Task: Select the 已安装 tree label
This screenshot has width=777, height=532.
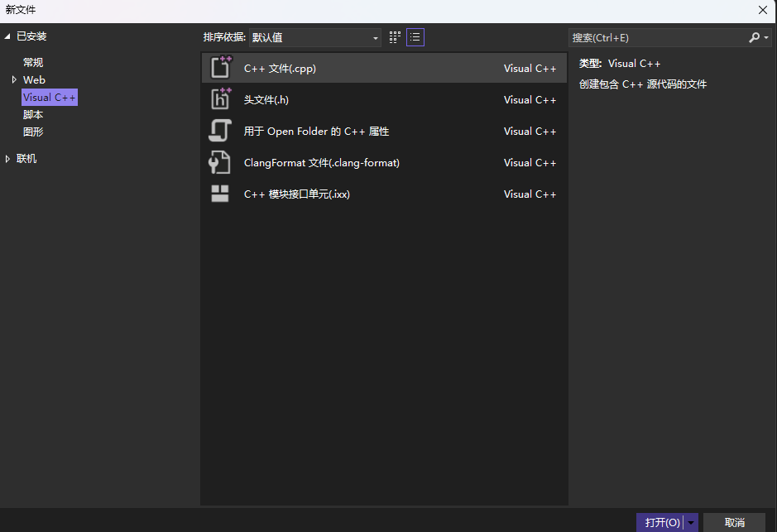Action: pos(31,36)
